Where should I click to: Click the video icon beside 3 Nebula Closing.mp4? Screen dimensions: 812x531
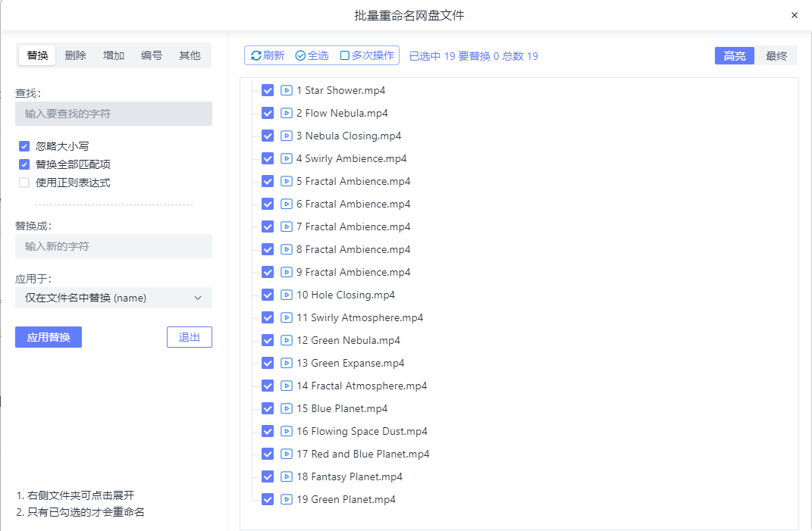287,136
